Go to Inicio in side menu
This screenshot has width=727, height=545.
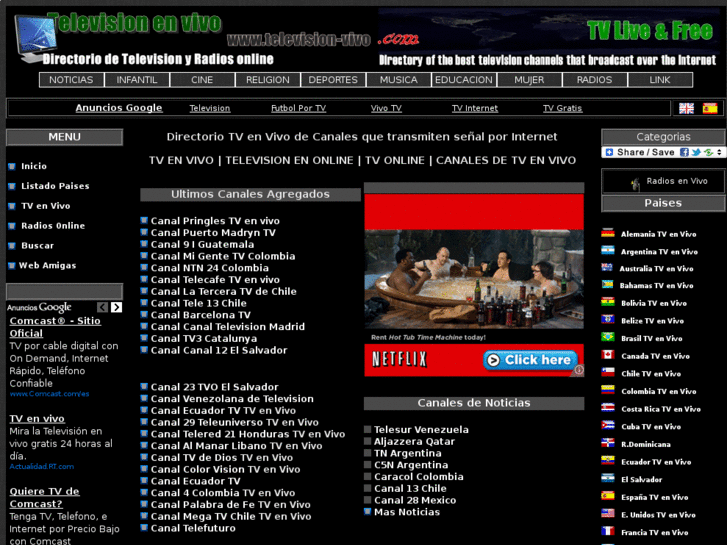click(x=34, y=166)
